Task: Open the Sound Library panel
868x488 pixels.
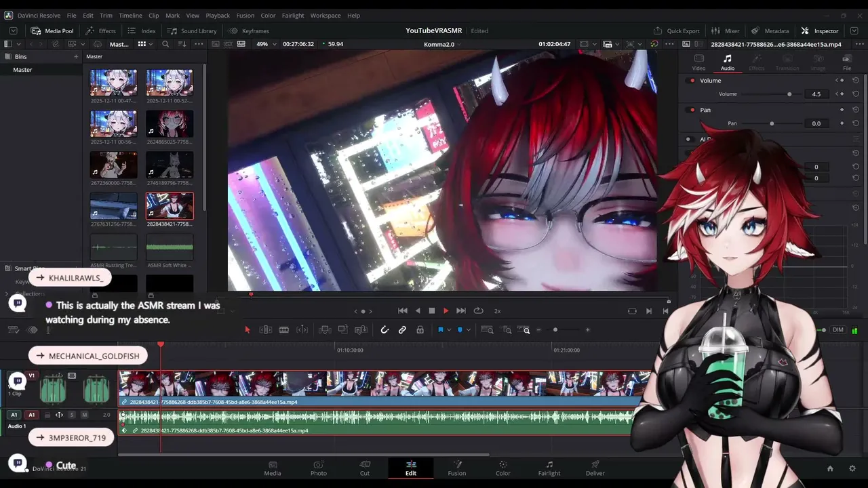Action: pos(192,30)
